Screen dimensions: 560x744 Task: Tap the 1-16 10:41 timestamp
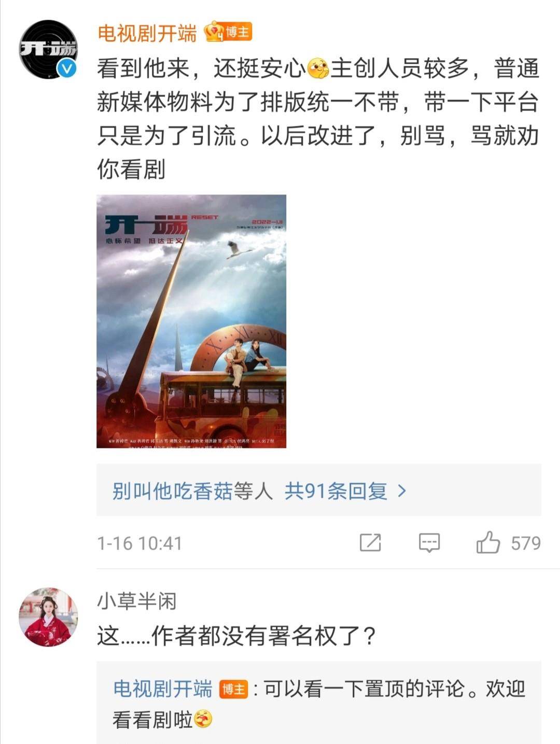click(139, 543)
